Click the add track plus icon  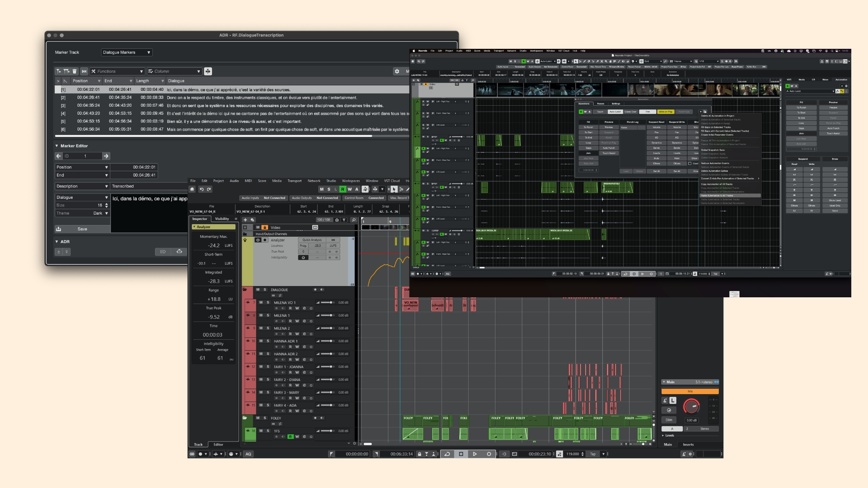(245, 220)
